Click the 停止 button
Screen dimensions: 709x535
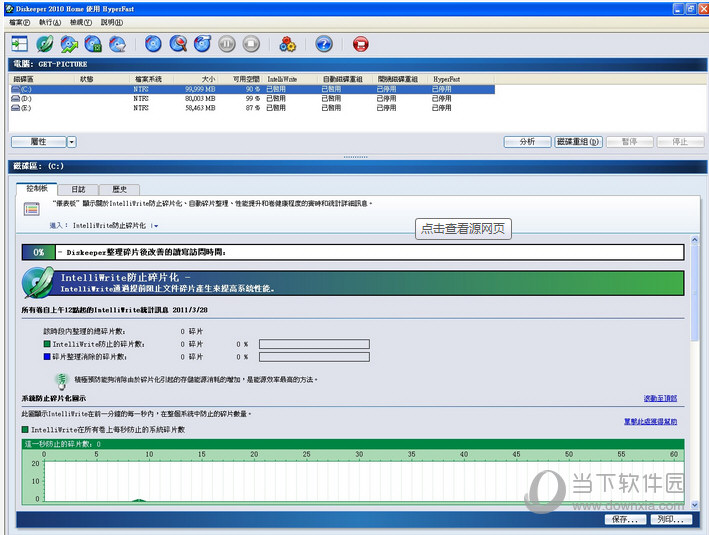point(680,142)
